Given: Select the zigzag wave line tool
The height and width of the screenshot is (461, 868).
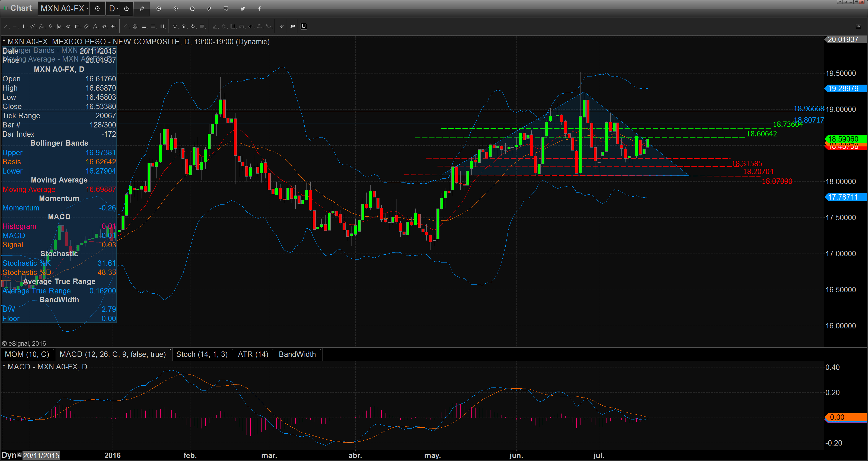Looking at the screenshot, I should 32,26.
